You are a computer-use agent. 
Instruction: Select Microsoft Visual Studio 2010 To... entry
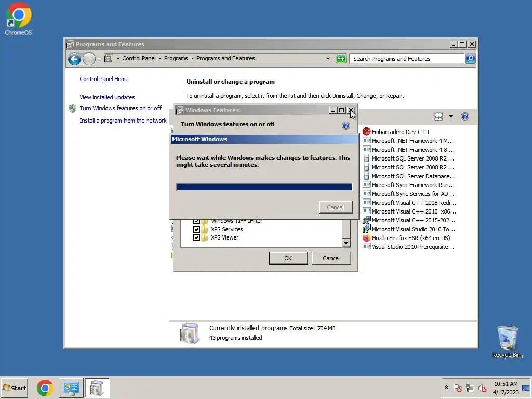(409, 229)
